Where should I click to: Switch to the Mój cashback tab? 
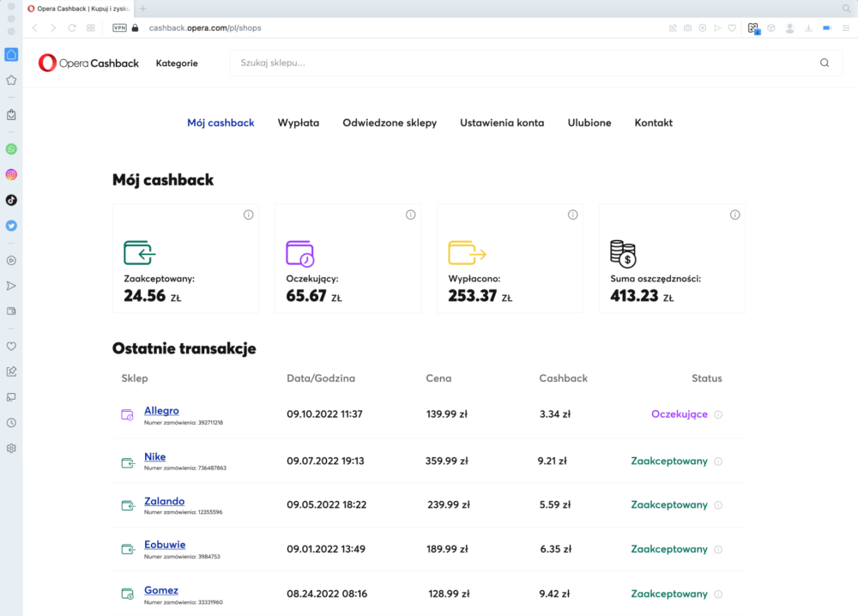click(221, 123)
